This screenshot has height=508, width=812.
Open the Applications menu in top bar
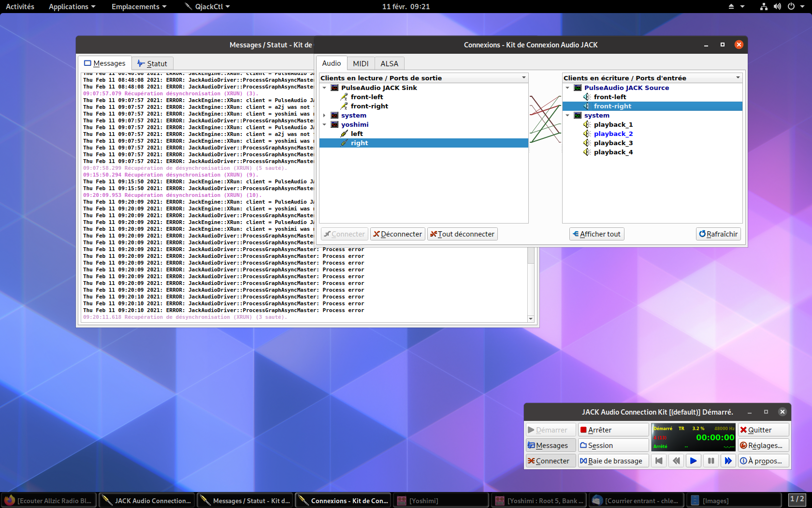(72, 7)
